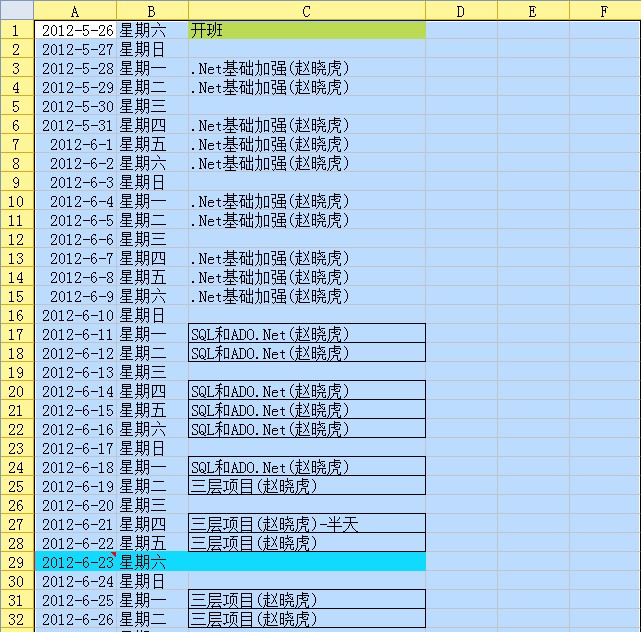The width and height of the screenshot is (641, 632).
Task: Click the green 开班 cell
Action: tap(307, 30)
